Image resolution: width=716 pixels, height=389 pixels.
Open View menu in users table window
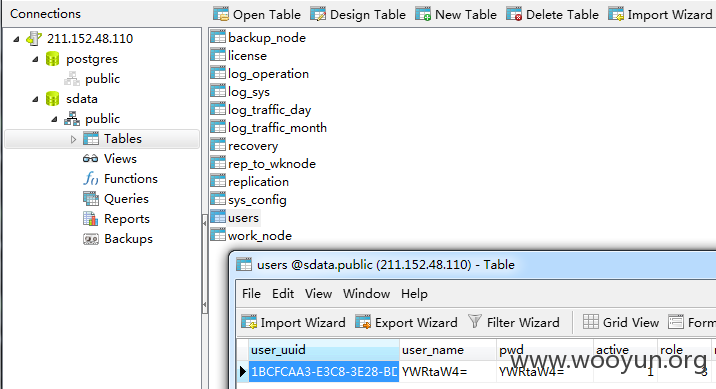(318, 294)
